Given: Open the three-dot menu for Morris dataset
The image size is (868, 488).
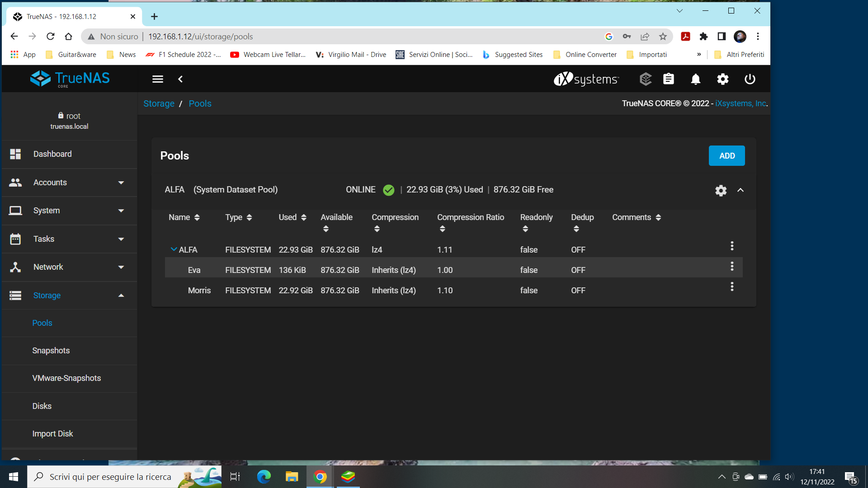Looking at the screenshot, I should [731, 286].
